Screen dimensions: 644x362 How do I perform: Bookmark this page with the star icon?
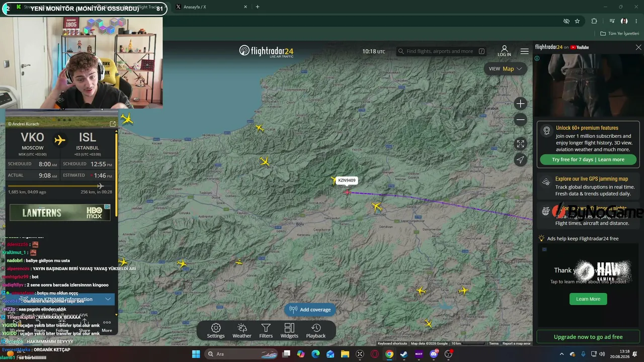coord(577,21)
